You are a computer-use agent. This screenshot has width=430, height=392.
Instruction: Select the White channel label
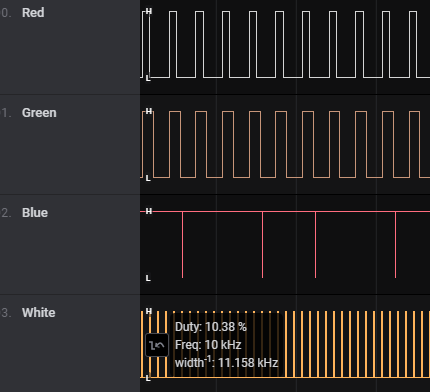point(39,313)
